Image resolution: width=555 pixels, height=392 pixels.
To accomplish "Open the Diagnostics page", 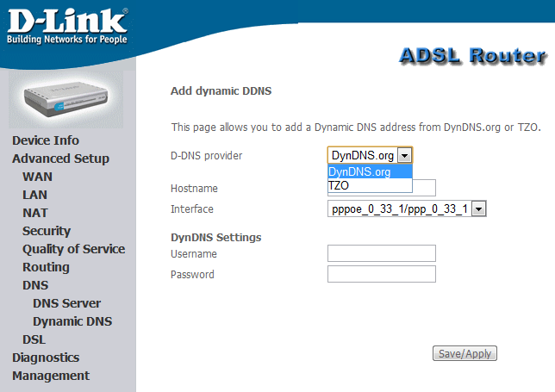I will (46, 358).
